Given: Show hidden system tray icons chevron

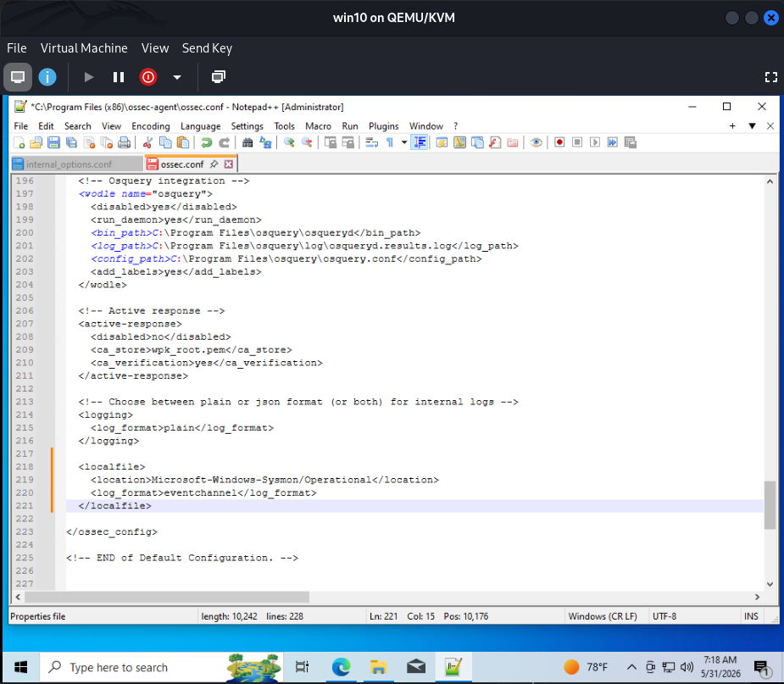Looking at the screenshot, I should (x=631, y=667).
